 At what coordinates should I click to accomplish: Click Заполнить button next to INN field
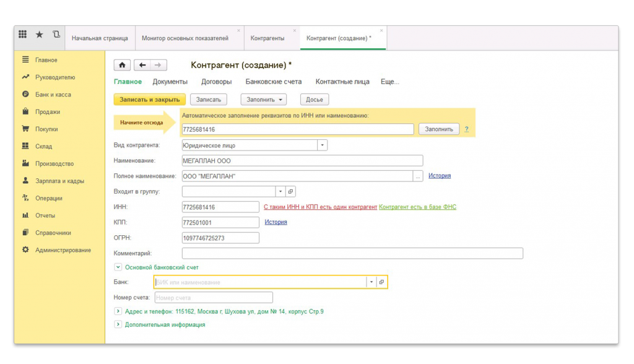439,129
